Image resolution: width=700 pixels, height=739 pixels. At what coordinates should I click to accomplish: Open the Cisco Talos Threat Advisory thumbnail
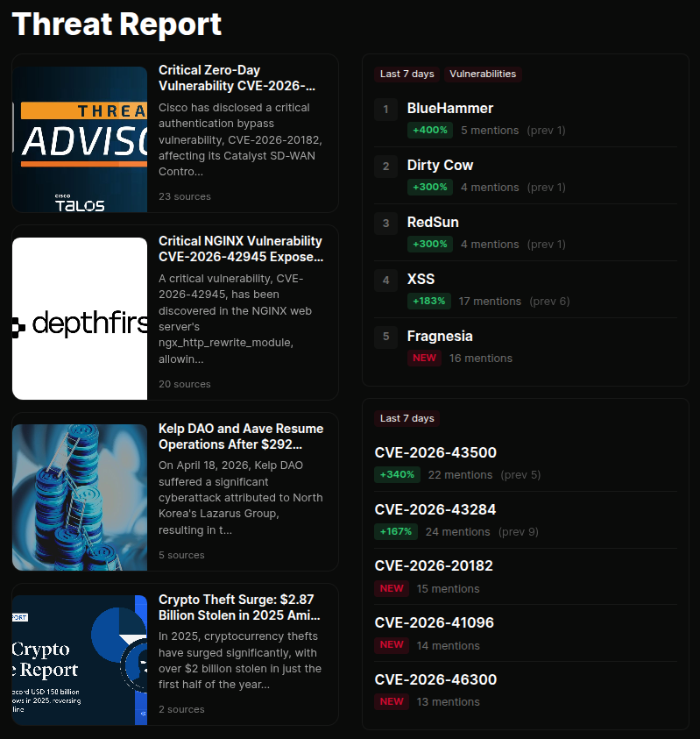80,139
